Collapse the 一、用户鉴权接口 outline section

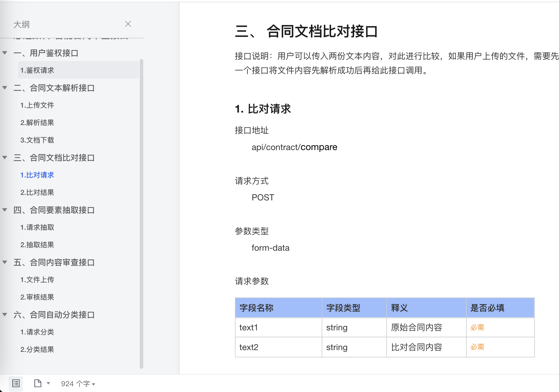(x=5, y=53)
